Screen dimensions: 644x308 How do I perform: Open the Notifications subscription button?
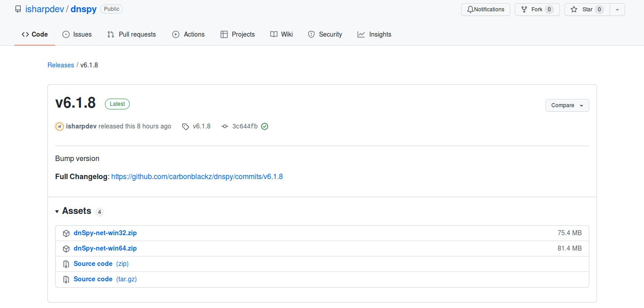click(x=485, y=9)
